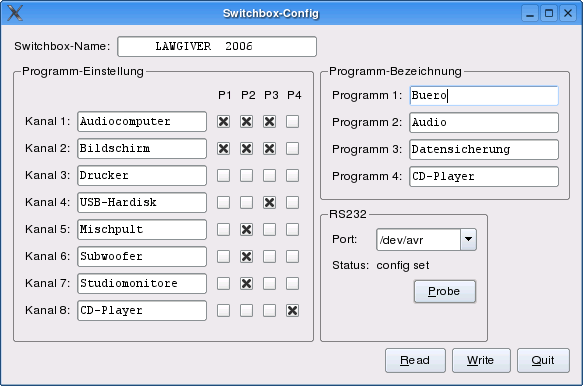583x386 pixels.
Task: Edit the Kanal 6 name Subwoofer
Action: (x=142, y=257)
